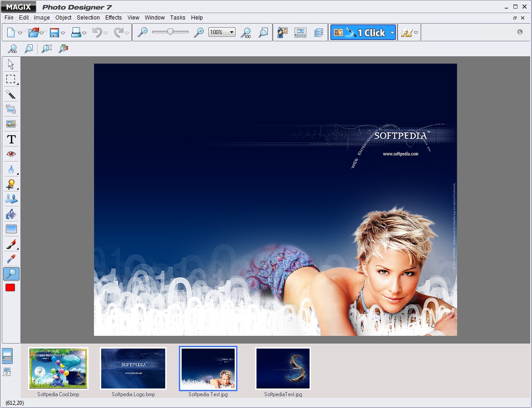Select the Softpedia Cool.bmp thumbnail
Image resolution: width=532 pixels, height=408 pixels.
pyautogui.click(x=58, y=369)
